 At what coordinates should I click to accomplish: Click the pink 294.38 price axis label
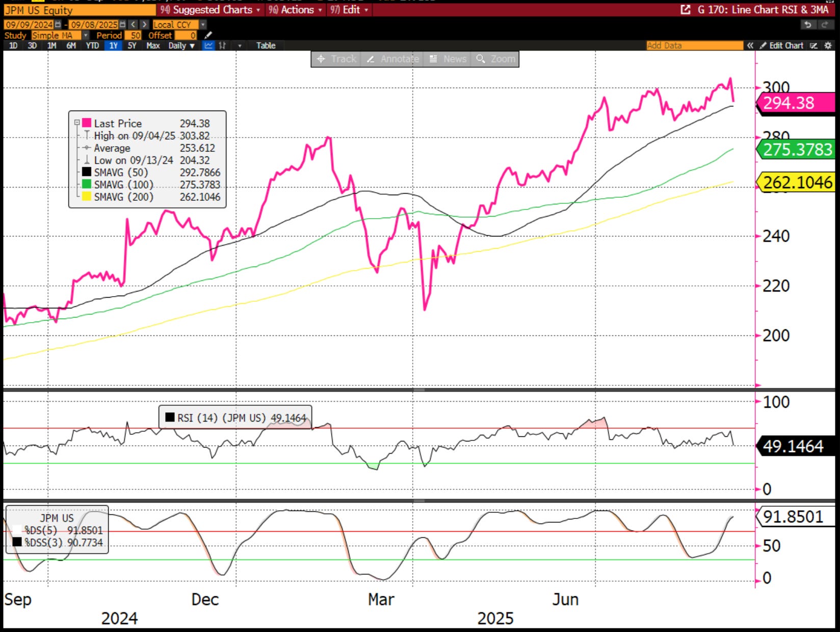(796, 103)
